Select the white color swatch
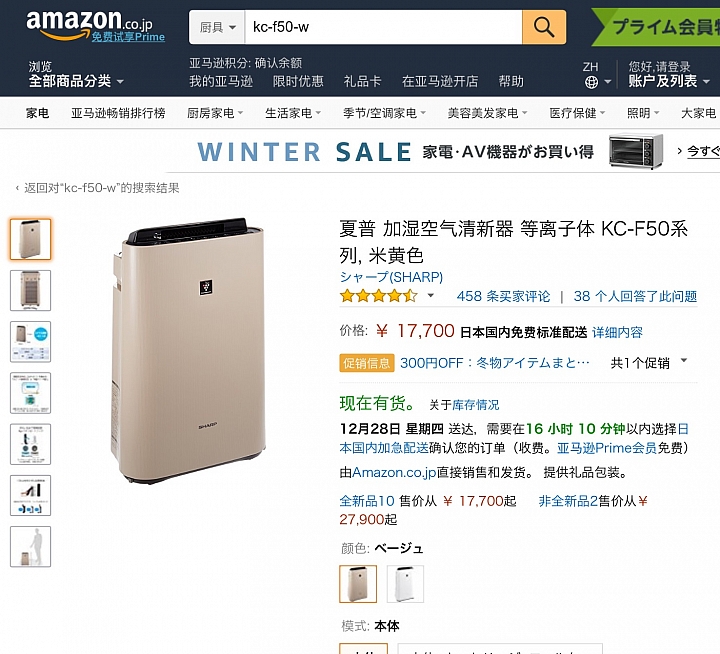Screen dimensions: 720x654 click(405, 584)
